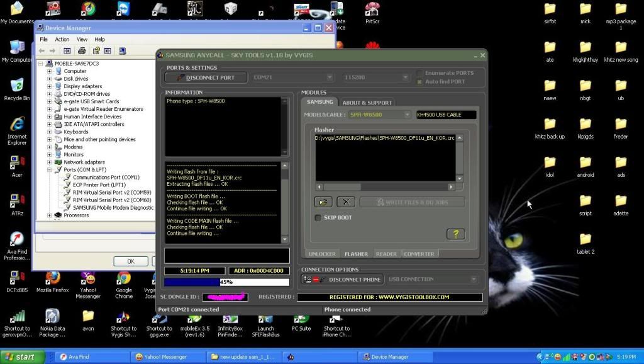Select RIM Virtual Serial Port v2 (COM59)
The image size is (644, 364).
(112, 193)
